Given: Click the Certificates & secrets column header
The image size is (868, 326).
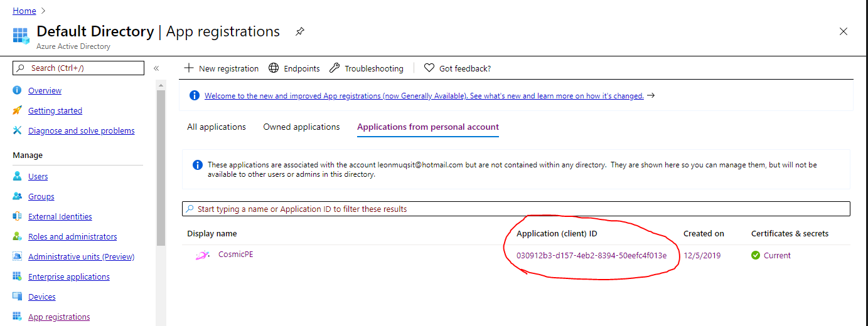Looking at the screenshot, I should click(790, 233).
